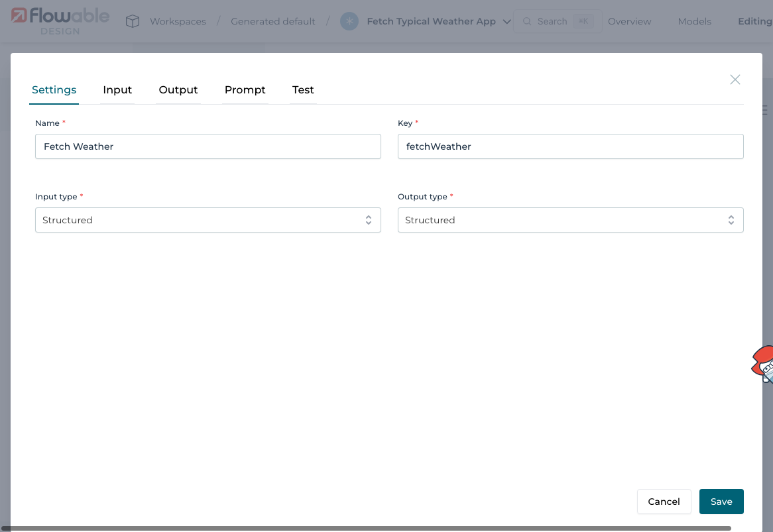Click inside the Name input field

click(208, 146)
